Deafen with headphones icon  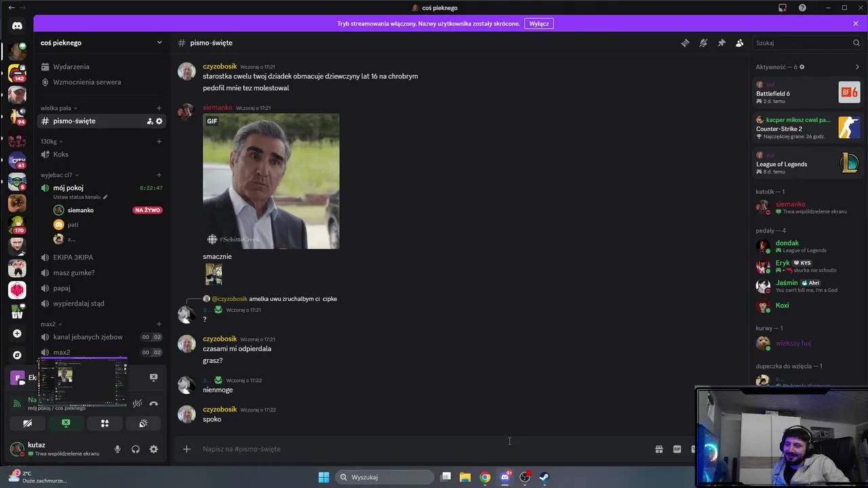[x=136, y=449]
